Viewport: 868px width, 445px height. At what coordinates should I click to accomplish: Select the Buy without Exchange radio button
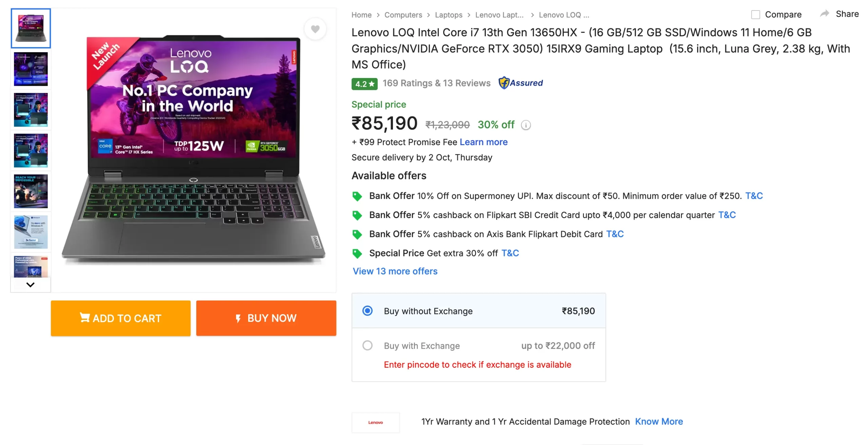click(367, 311)
